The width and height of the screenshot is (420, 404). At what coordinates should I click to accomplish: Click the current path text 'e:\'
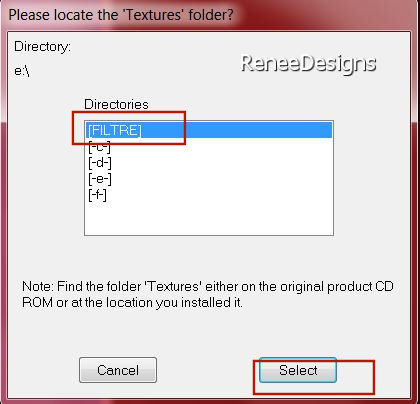(22, 71)
